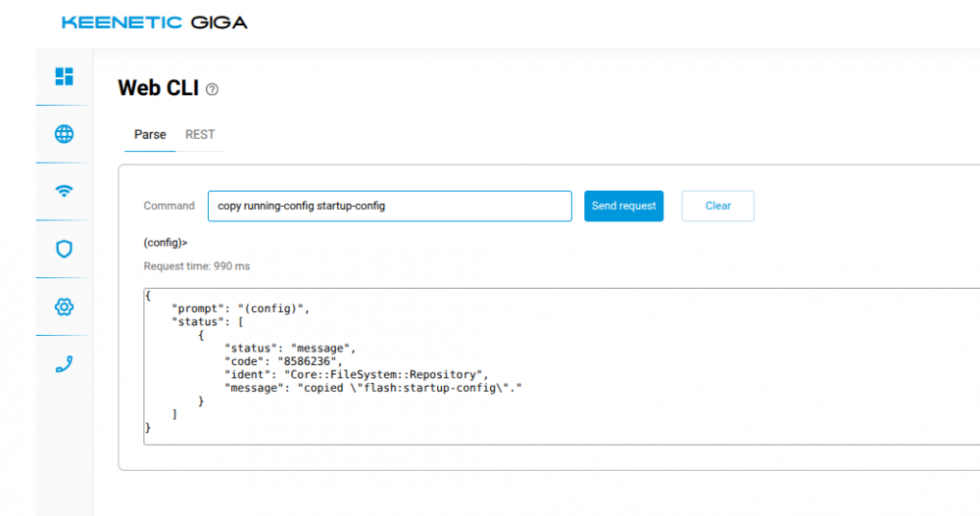Switch to the Parse tab
980x516 pixels.
(x=150, y=134)
